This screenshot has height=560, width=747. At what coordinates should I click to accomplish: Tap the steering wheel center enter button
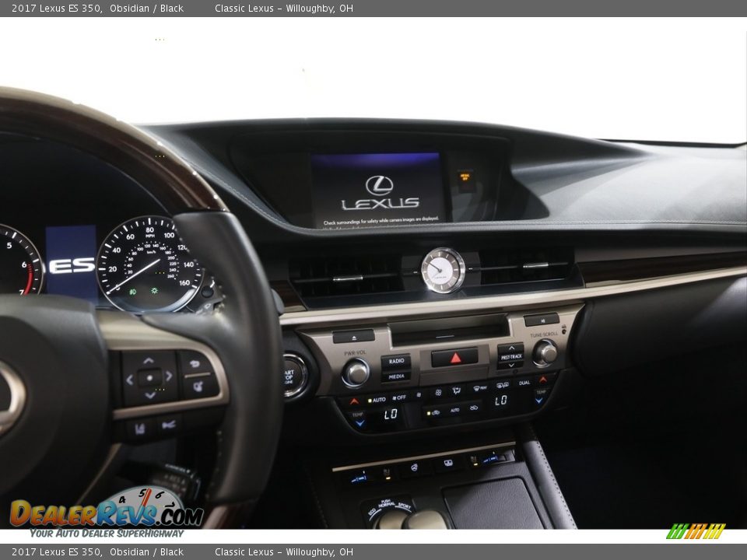(x=149, y=378)
